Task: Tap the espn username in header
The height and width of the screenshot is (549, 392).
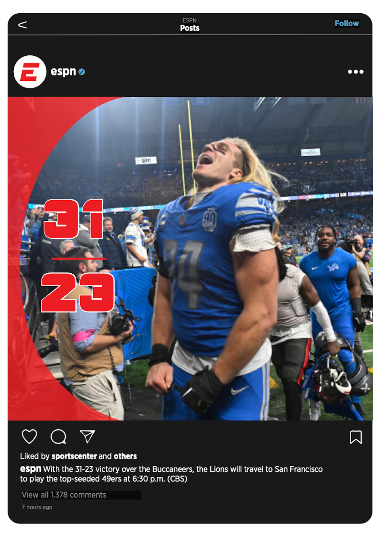Action: 63,71
